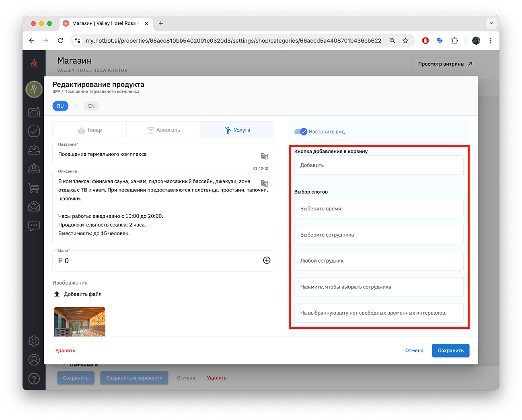Translate the Описание text with its translate icon

(265, 183)
